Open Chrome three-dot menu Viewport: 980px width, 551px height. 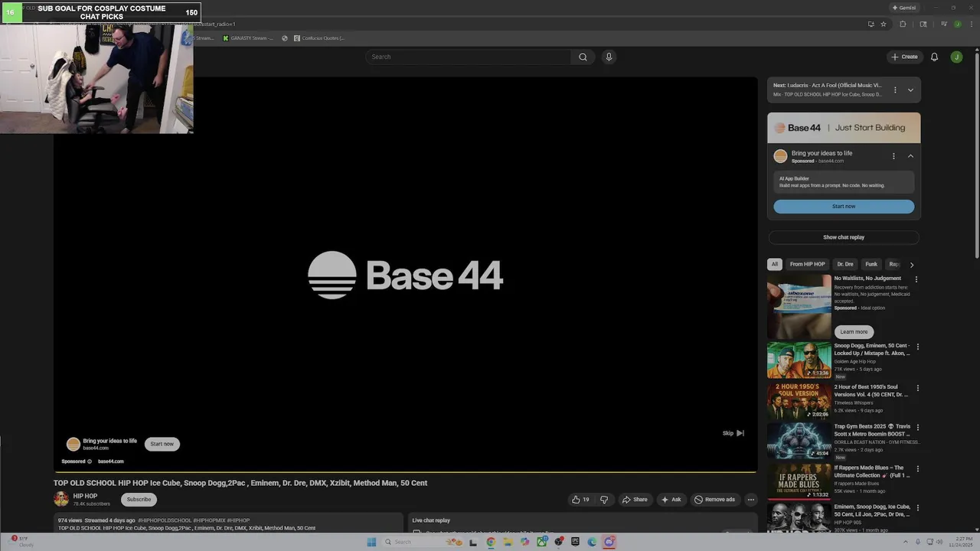point(970,24)
